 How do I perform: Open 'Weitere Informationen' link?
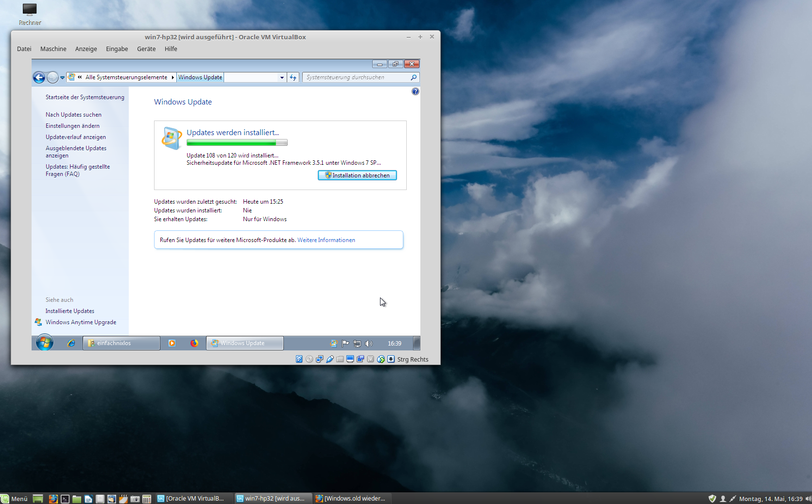click(326, 240)
